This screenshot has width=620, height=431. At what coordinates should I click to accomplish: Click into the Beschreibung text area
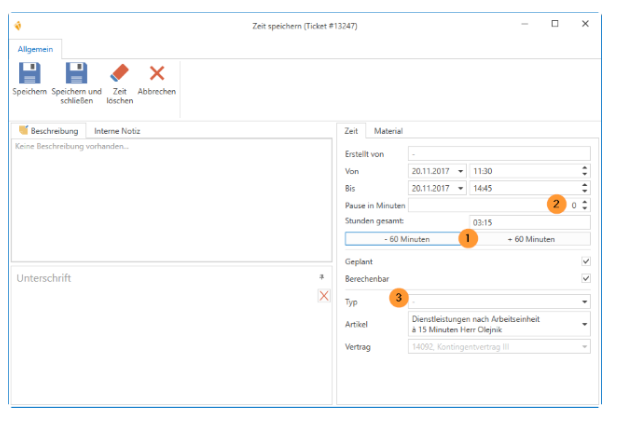(x=170, y=200)
